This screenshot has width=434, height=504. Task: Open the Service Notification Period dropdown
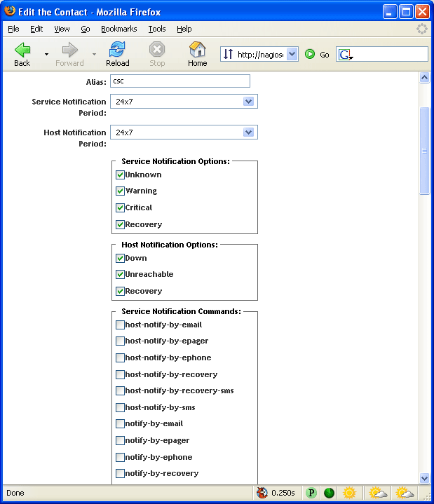(184, 101)
